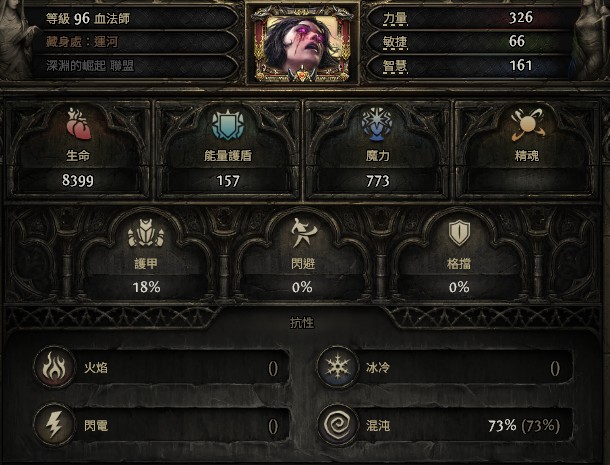The height and width of the screenshot is (465, 610).
Task: Select the Lightning resistance bolt icon
Action: (54, 425)
